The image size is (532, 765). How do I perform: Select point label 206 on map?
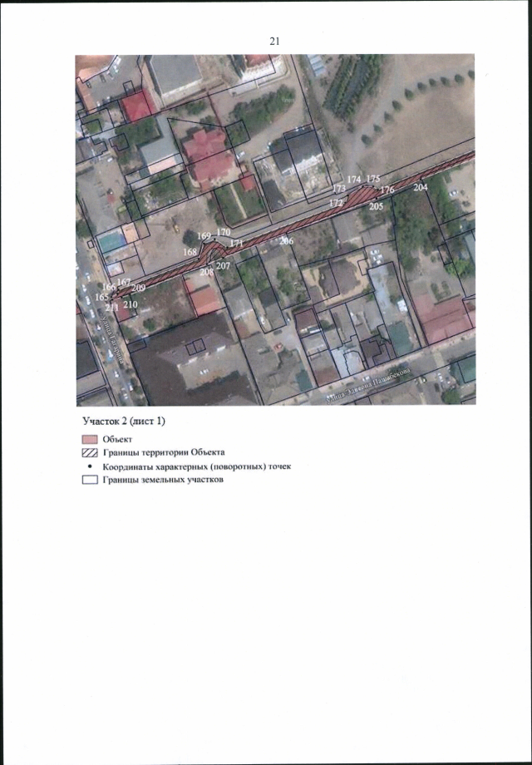[287, 240]
